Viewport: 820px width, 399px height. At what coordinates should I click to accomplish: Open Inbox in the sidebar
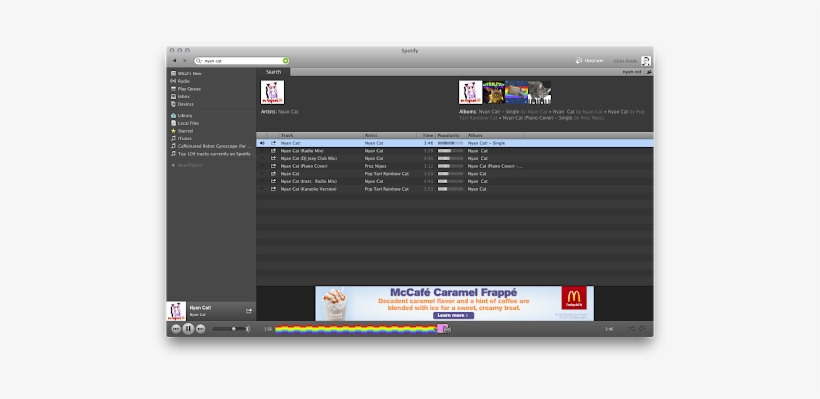coord(180,96)
